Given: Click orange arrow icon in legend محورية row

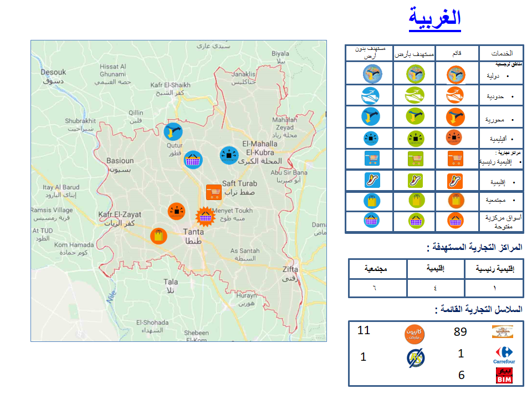Looking at the screenshot, I should [455, 117].
